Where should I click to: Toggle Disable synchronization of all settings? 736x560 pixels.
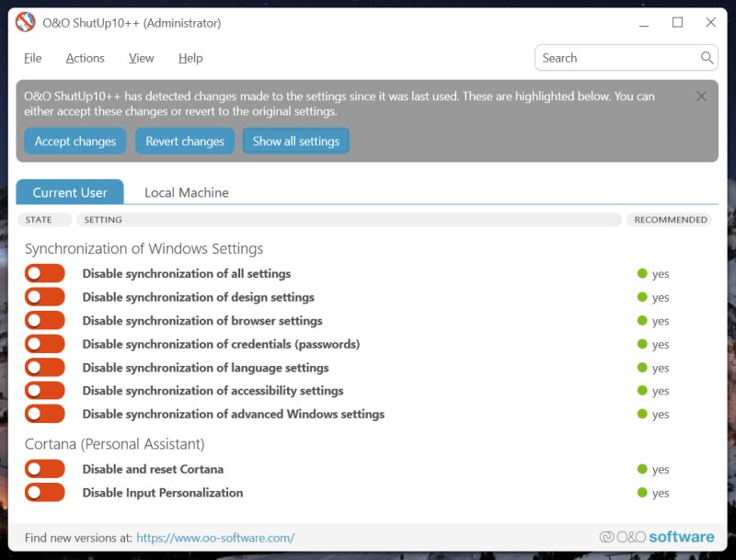click(45, 273)
